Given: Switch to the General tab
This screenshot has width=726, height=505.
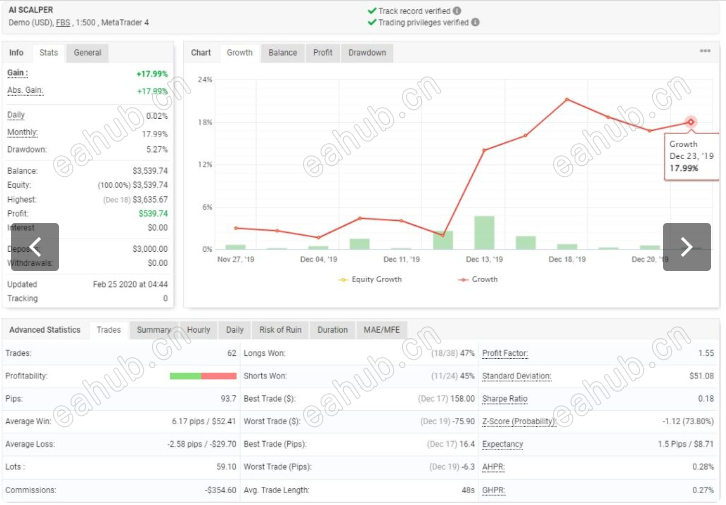Looking at the screenshot, I should click(x=88, y=53).
